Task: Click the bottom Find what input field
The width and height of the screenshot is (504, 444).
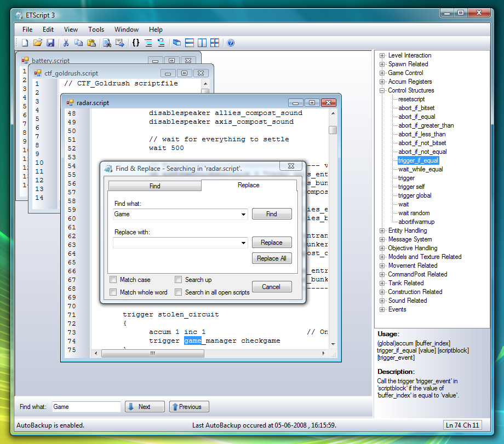Action: tap(86, 407)
